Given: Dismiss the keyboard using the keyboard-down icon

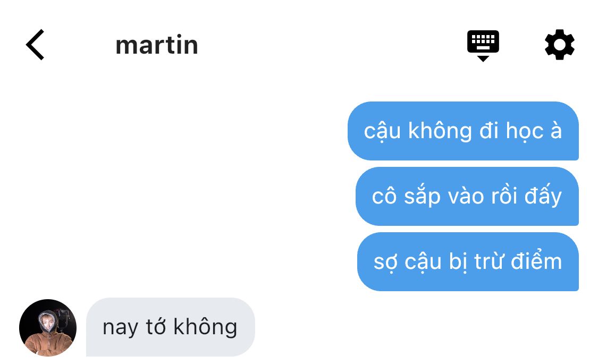Looking at the screenshot, I should coord(483,45).
